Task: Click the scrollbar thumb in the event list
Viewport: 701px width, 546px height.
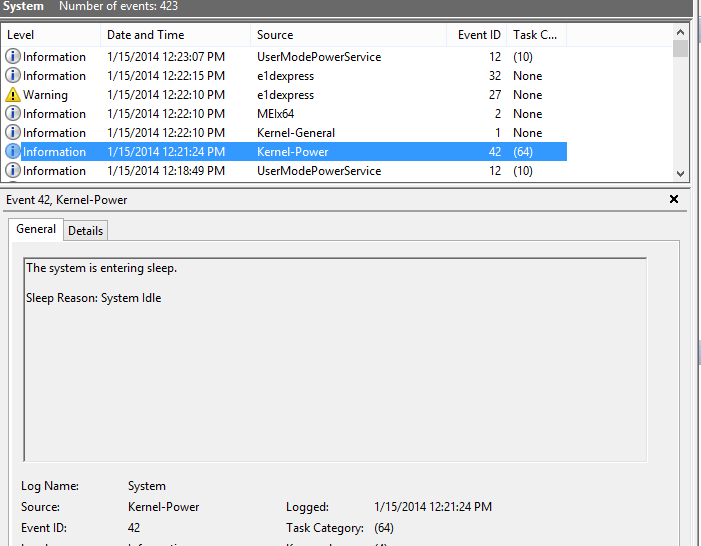Action: click(x=681, y=49)
